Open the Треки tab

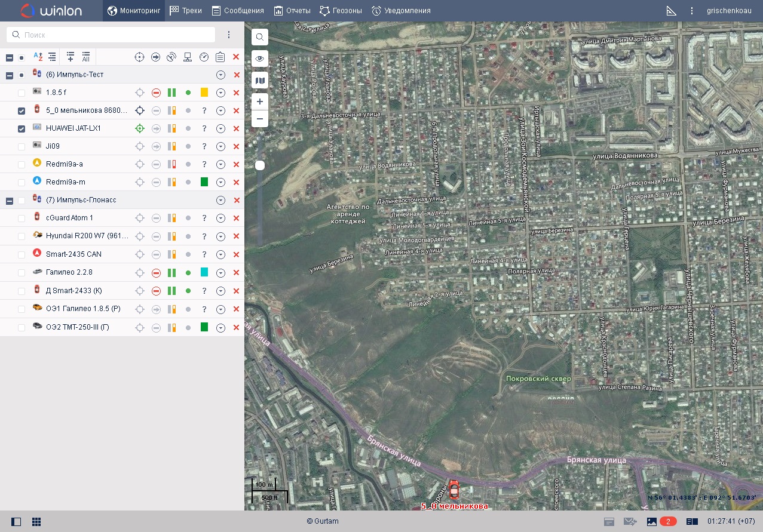point(186,11)
